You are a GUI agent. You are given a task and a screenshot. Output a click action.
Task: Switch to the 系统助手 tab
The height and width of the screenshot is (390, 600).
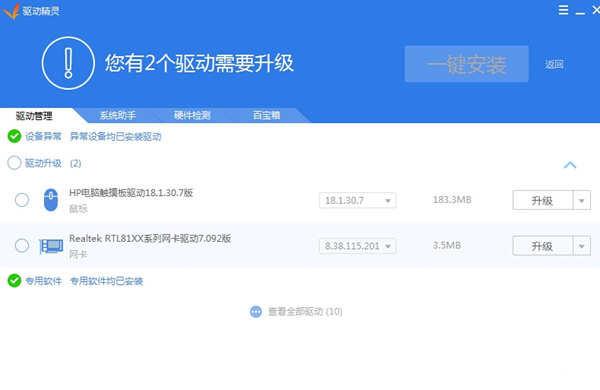pyautogui.click(x=117, y=115)
